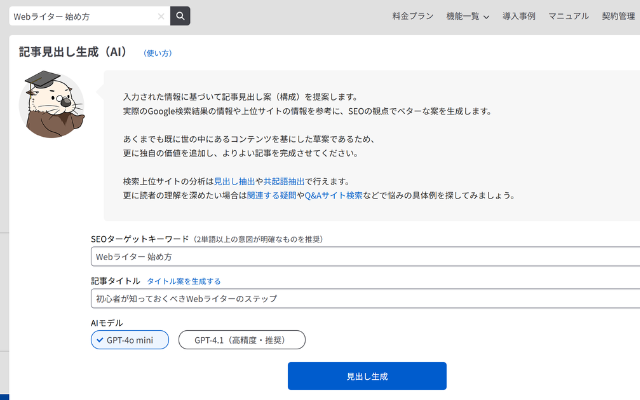Viewport: 640px width, 400px height.
Task: Open the 使い方 help link
Action: pos(158,53)
